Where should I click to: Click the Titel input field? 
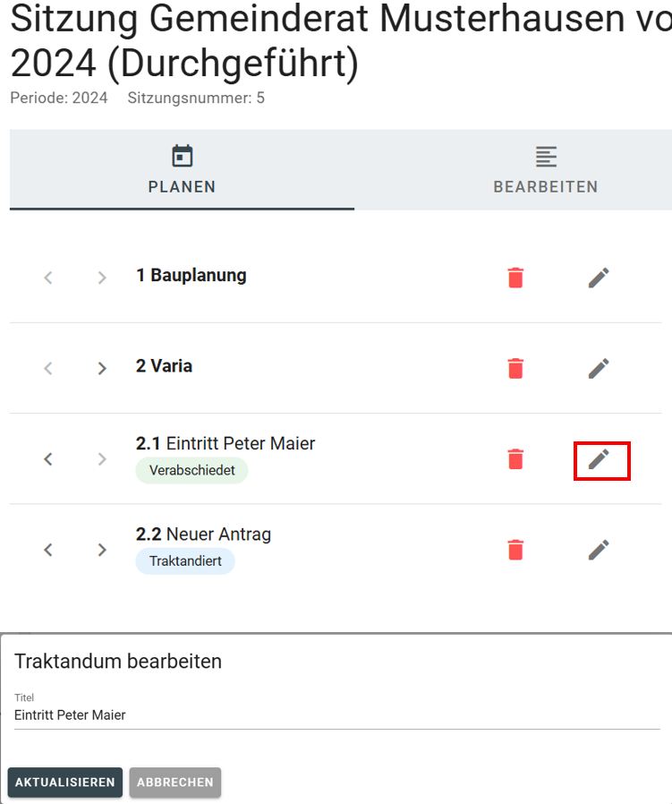tap(336, 715)
